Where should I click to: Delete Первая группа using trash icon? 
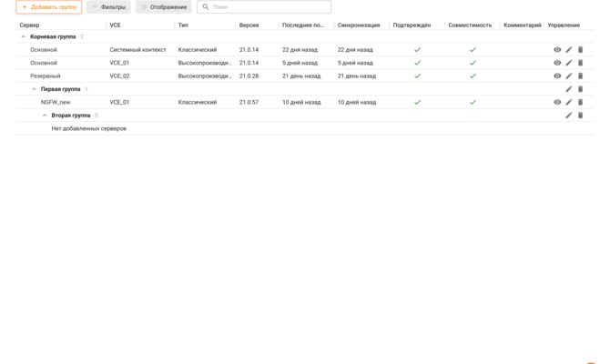[580, 89]
